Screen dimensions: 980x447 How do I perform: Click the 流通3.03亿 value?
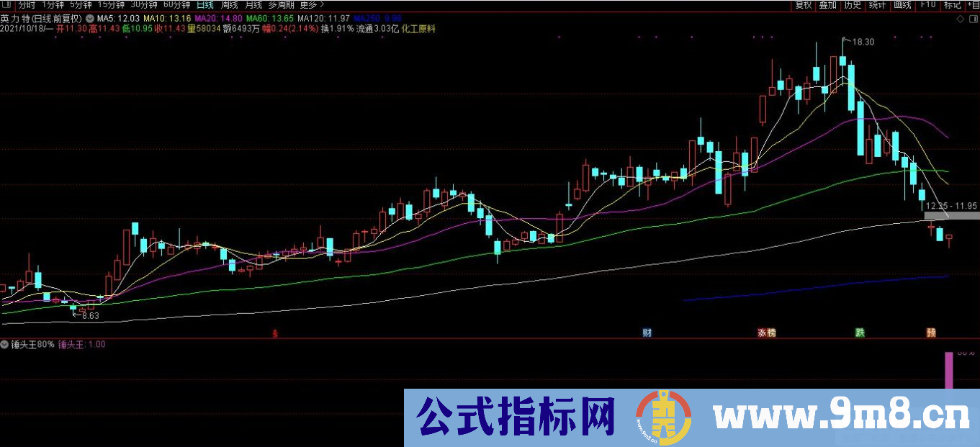(377, 29)
